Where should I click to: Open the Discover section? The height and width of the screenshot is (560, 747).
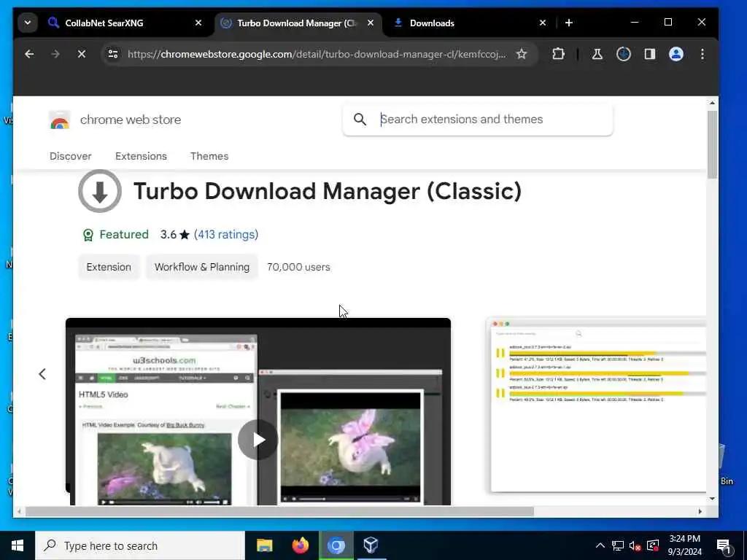71,156
